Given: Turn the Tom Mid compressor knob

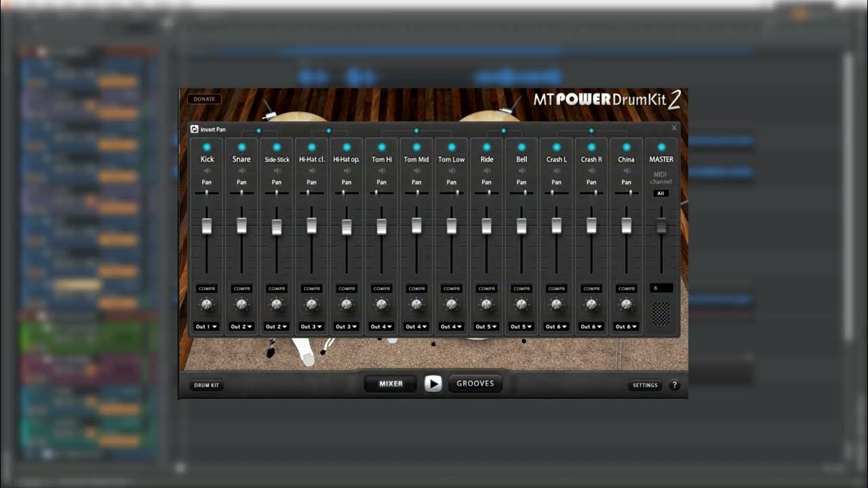Looking at the screenshot, I should [x=416, y=304].
